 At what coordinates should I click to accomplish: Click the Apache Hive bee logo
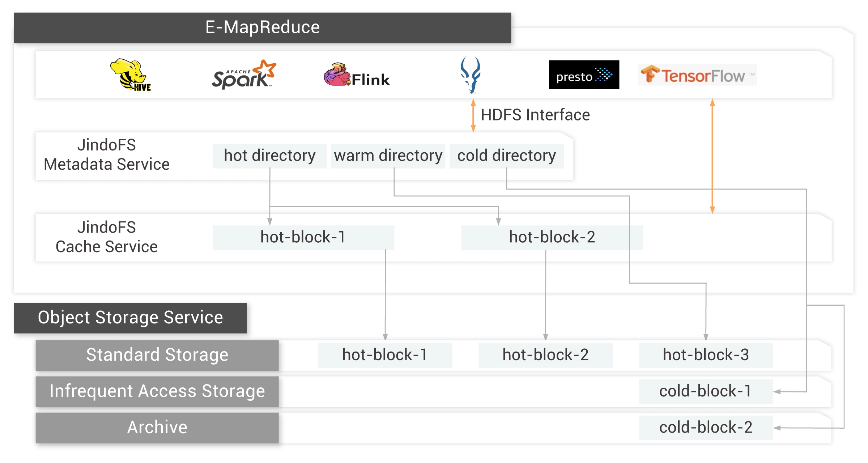[131, 75]
